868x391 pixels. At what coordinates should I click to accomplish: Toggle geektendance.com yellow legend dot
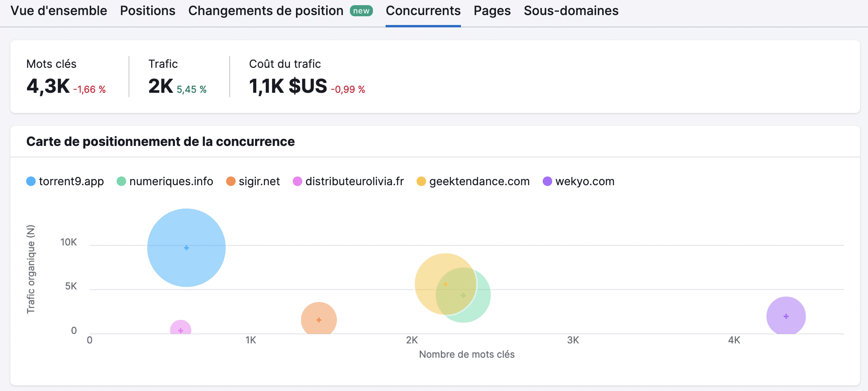tap(421, 181)
